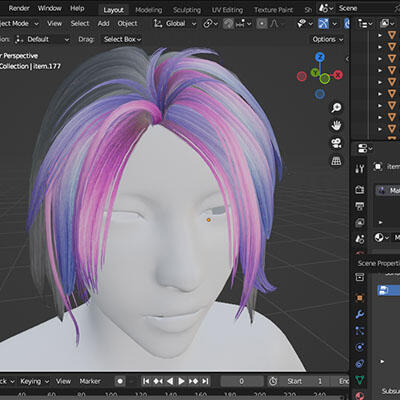Open the Select Box drag dropdown

(x=122, y=39)
